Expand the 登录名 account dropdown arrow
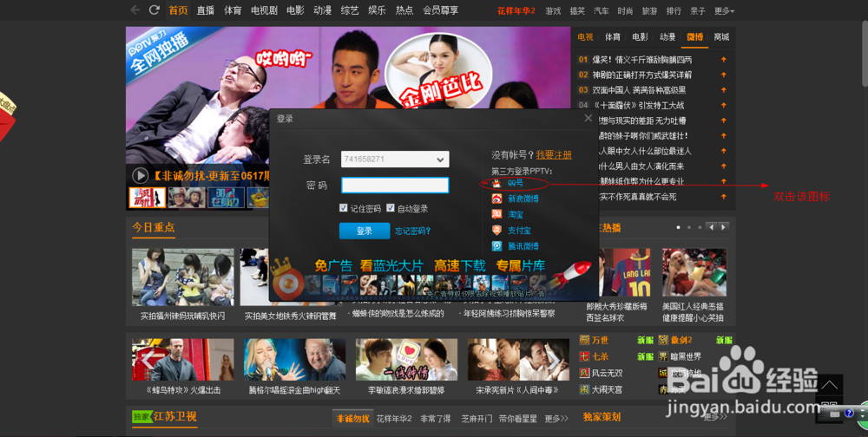868x437 pixels. [440, 160]
